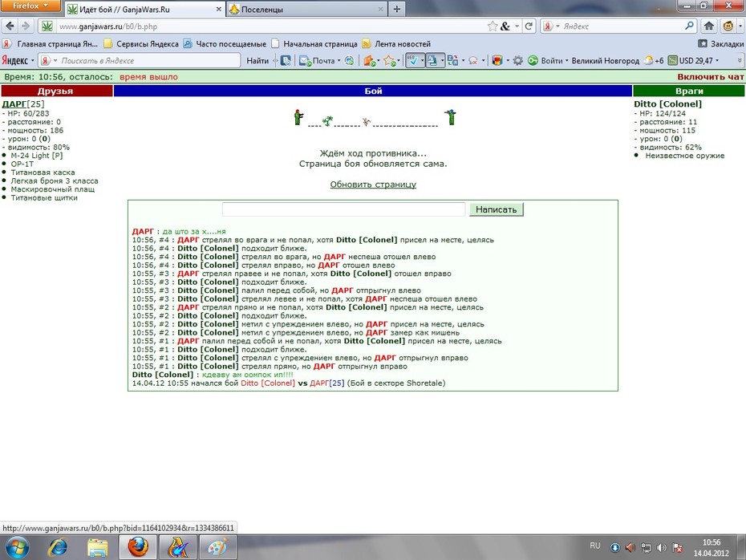Screen dimensions: 746x560
Task: Click the Включить чат link
Action: [x=711, y=76]
